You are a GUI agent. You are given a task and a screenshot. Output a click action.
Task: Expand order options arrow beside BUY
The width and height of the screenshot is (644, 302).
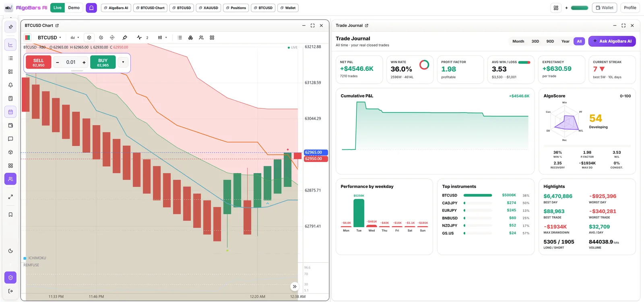point(123,62)
